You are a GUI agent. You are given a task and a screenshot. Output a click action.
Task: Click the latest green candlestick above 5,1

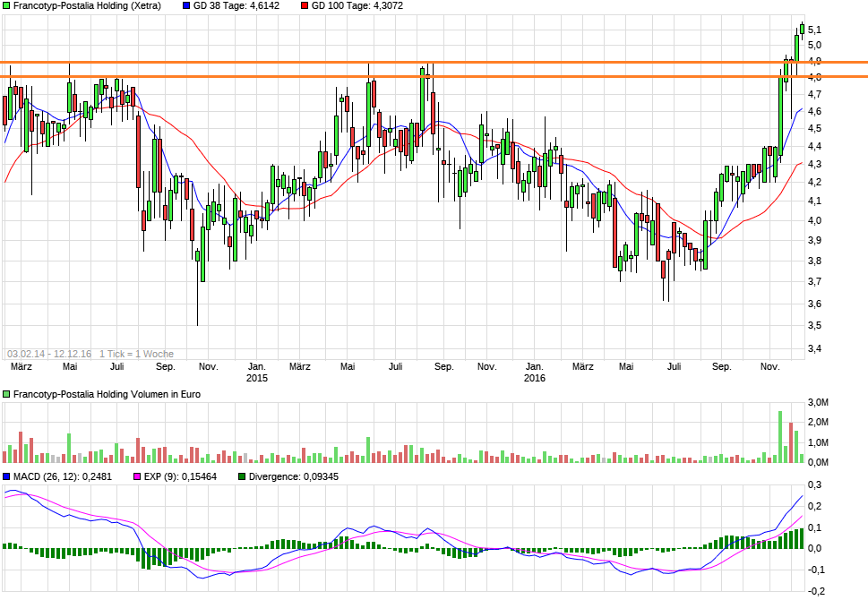[802, 30]
